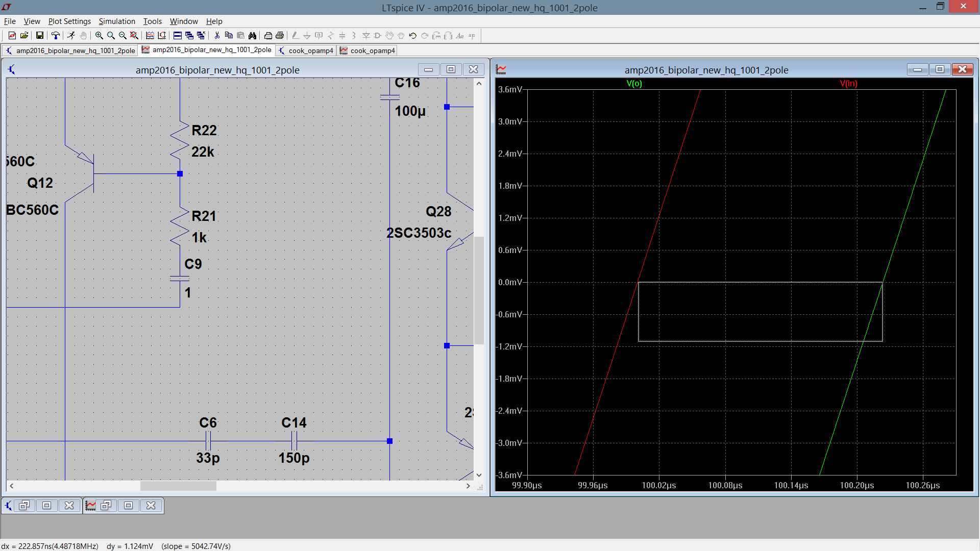The width and height of the screenshot is (980, 551).
Task: Open the File menu
Action: pos(10,21)
